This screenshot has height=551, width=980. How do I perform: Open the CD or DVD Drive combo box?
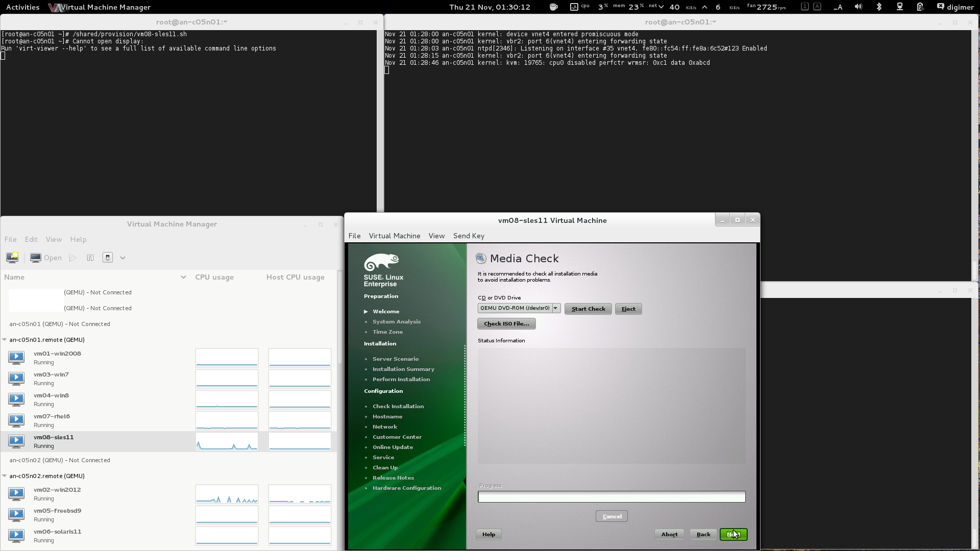(519, 308)
